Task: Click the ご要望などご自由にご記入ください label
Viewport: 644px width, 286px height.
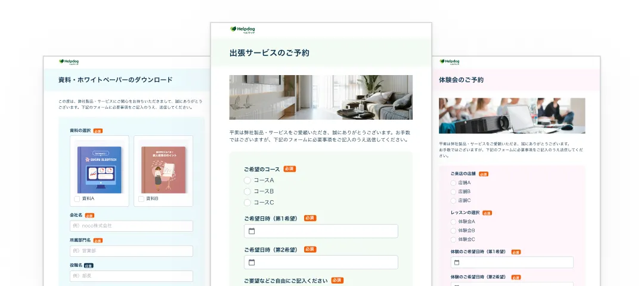Action: point(286,281)
